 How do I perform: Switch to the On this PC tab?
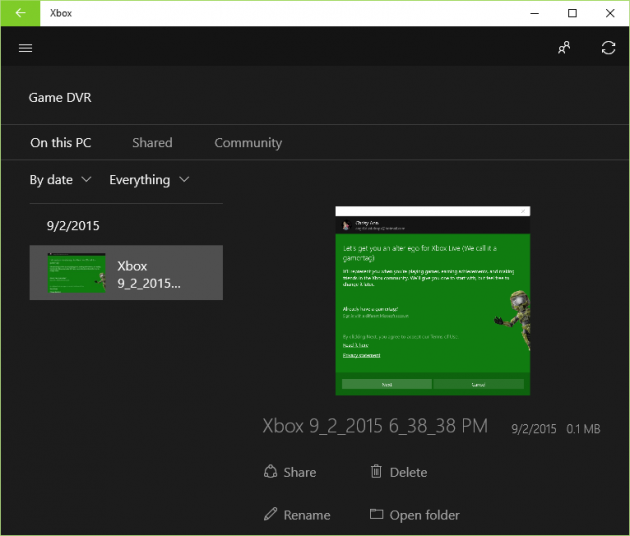point(61,143)
